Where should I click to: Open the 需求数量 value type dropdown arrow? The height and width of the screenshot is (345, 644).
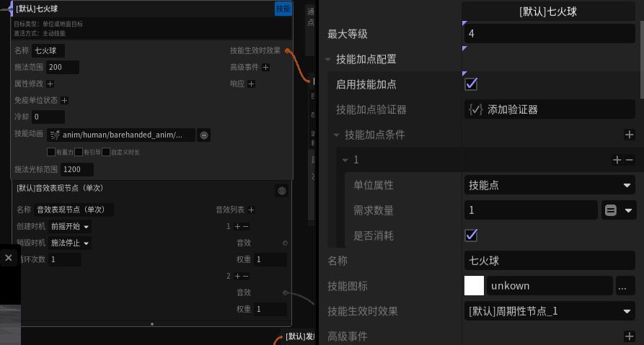coord(628,210)
